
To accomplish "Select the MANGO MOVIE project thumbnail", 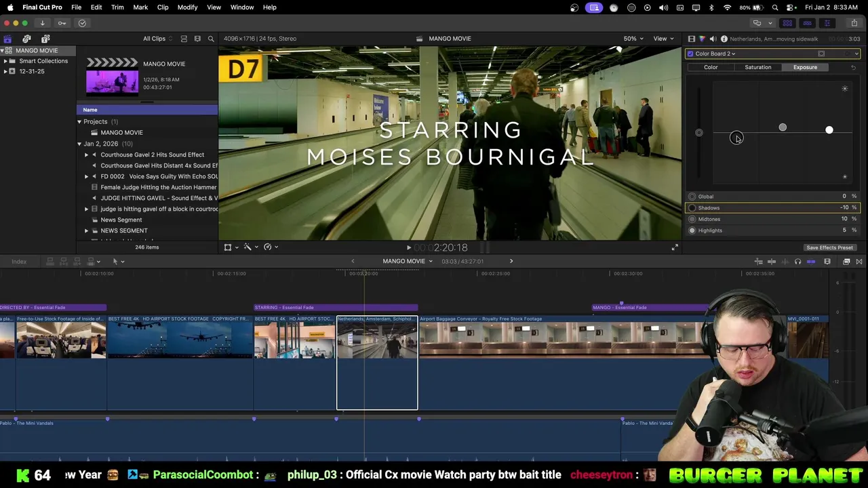I will tap(112, 77).
